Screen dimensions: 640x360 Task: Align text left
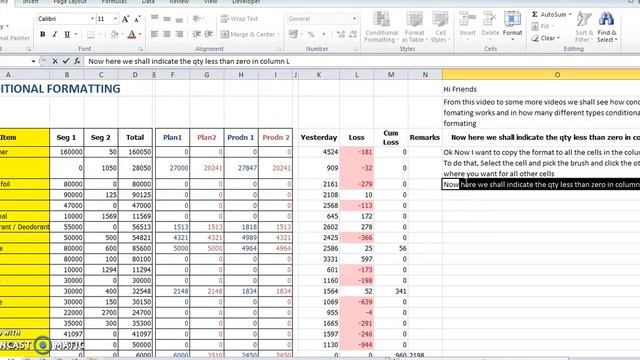click(x=154, y=34)
